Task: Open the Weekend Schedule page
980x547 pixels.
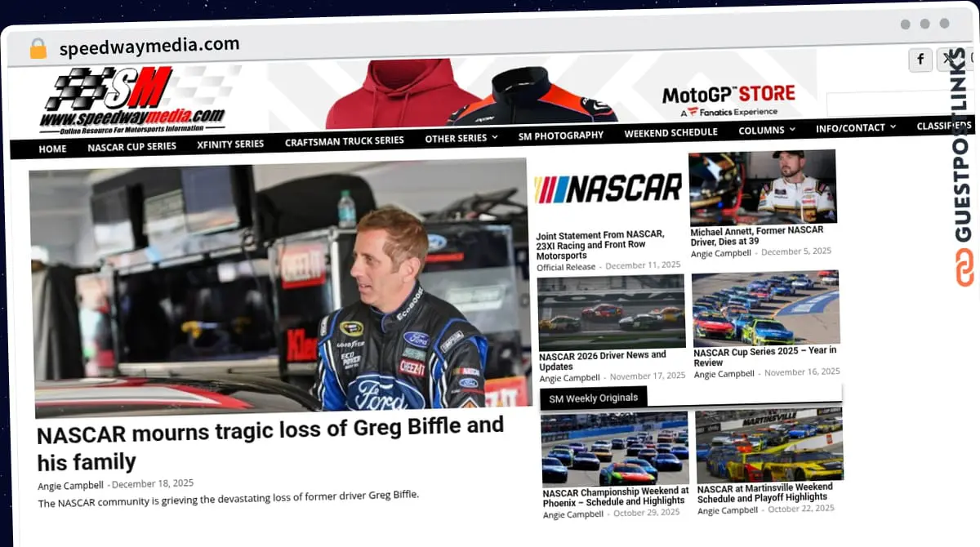Action: (x=671, y=132)
